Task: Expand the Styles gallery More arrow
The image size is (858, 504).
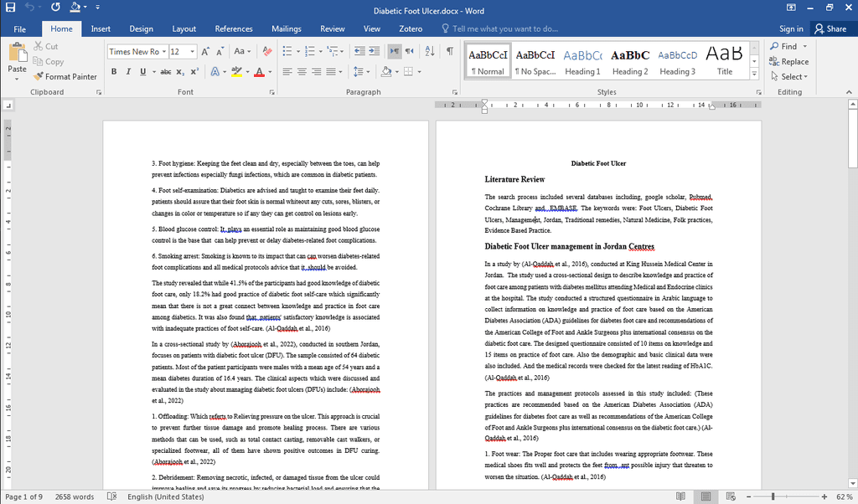Action: [x=754, y=74]
